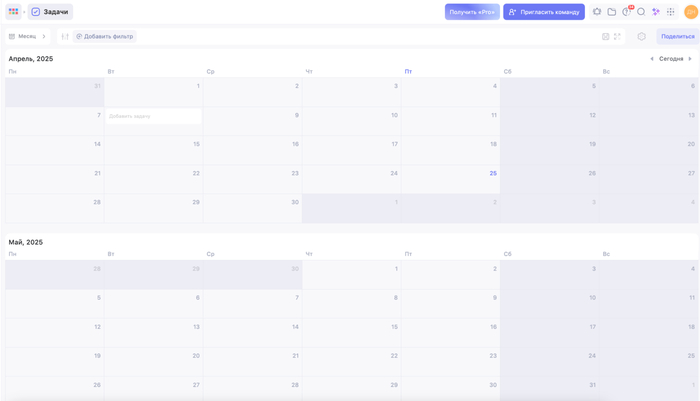The image size is (700, 401).
Task: Open the hexagon view settings icon
Action: (x=642, y=36)
